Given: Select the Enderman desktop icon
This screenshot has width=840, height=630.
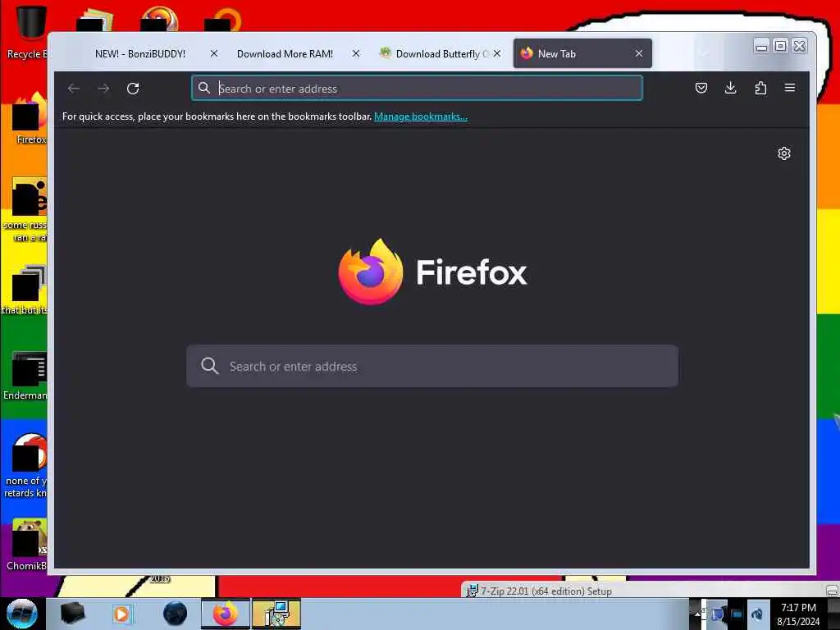Looking at the screenshot, I should pyautogui.click(x=25, y=375).
